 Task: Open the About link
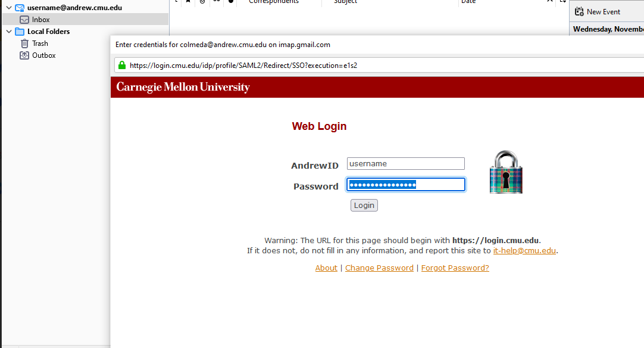coord(326,268)
